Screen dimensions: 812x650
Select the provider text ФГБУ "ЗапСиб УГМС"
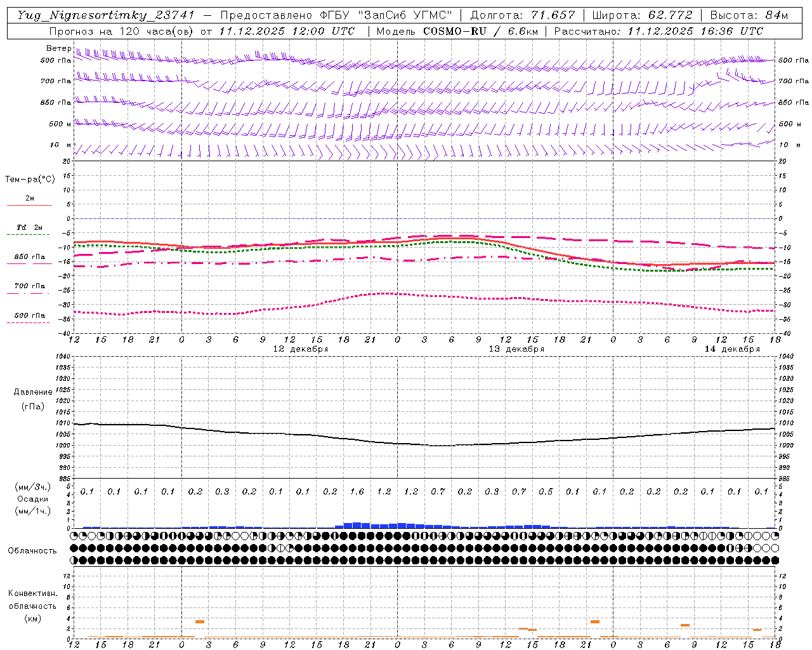pos(387,15)
